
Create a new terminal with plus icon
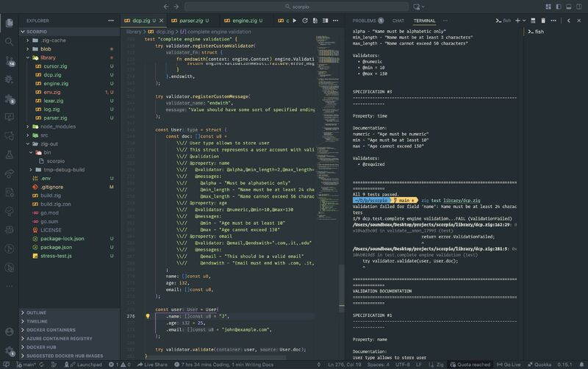pos(517,21)
